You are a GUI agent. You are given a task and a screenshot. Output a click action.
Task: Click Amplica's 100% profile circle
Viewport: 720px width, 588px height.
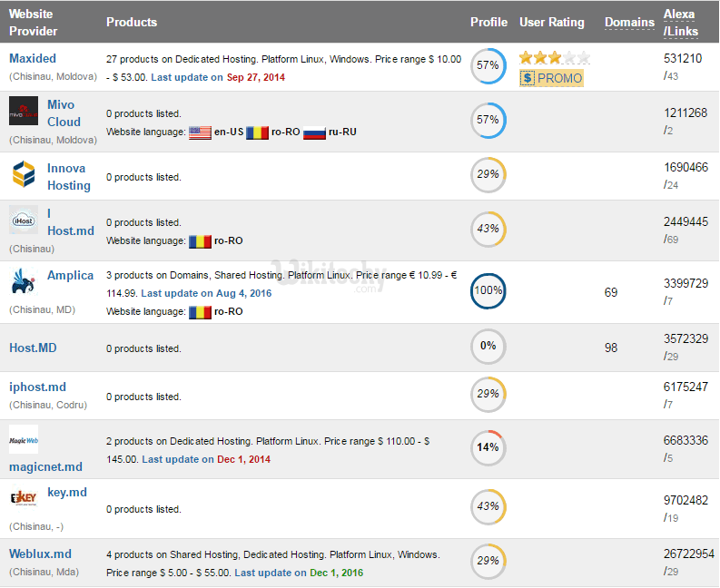(488, 292)
